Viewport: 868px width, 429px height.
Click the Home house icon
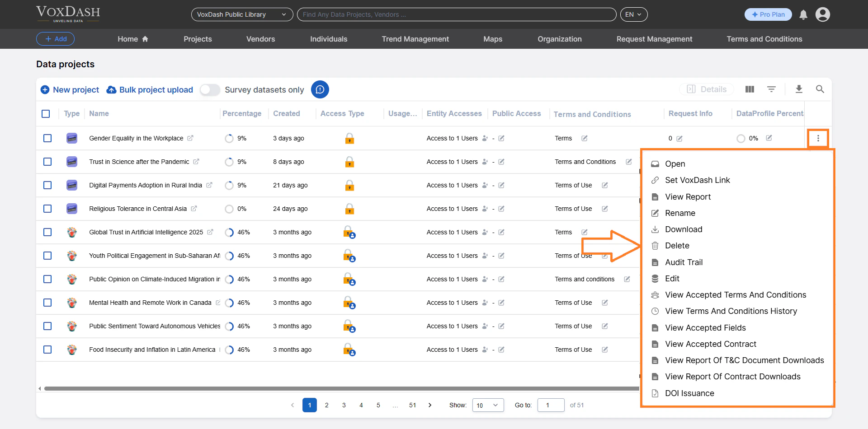coord(145,39)
